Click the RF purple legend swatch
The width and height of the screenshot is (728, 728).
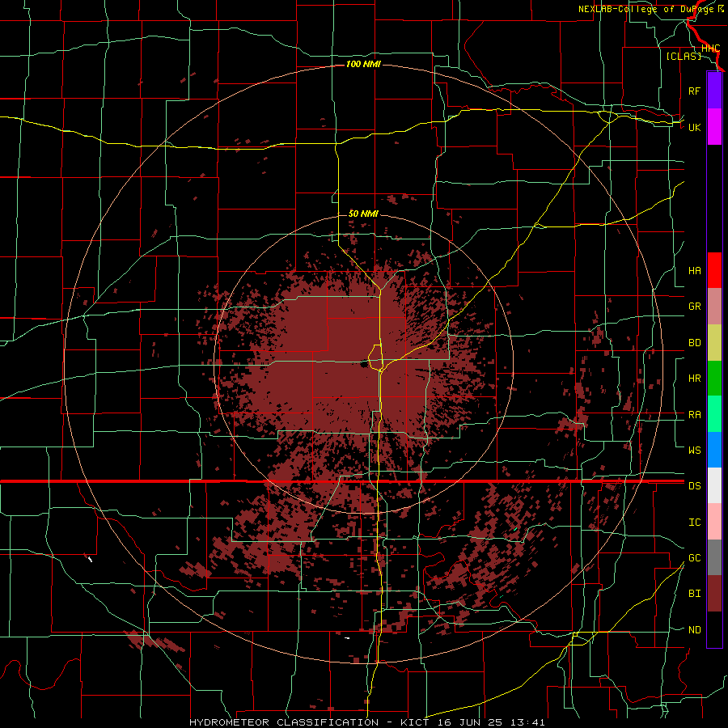point(714,91)
